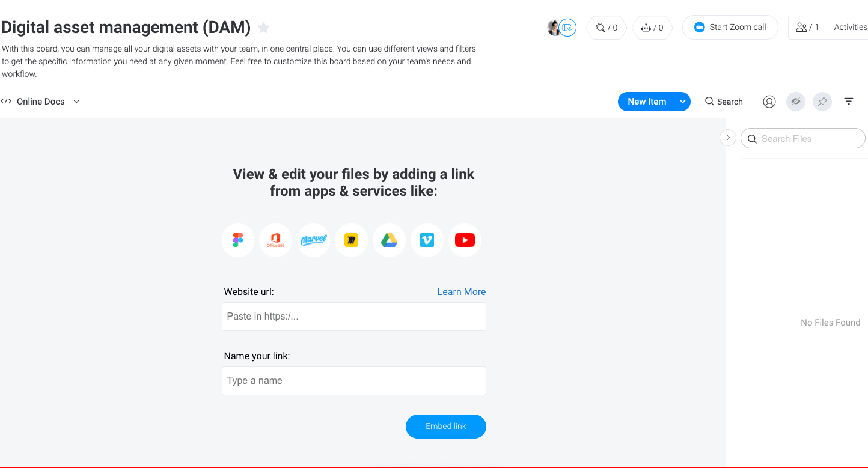
Task: Open board integrations via the plug icon
Action: point(606,27)
